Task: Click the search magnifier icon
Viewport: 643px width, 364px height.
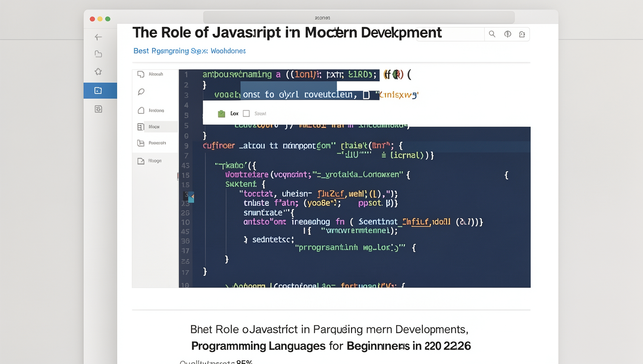Action: click(x=492, y=34)
